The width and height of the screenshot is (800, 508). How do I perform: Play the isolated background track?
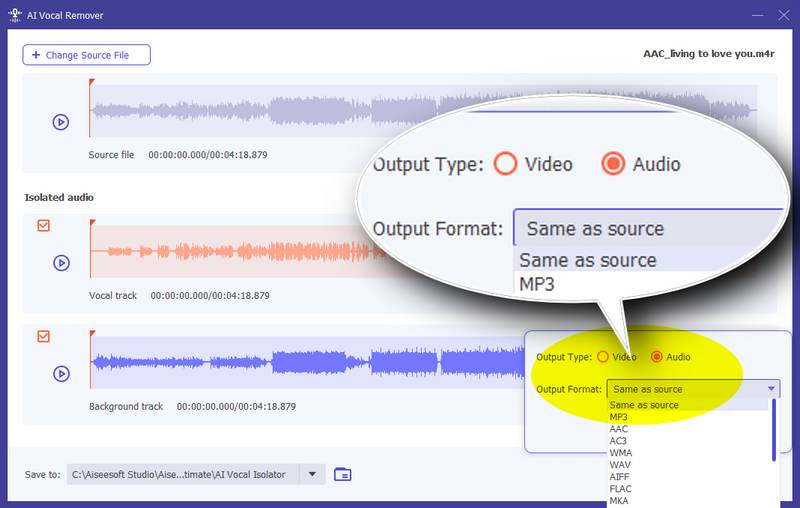(61, 374)
